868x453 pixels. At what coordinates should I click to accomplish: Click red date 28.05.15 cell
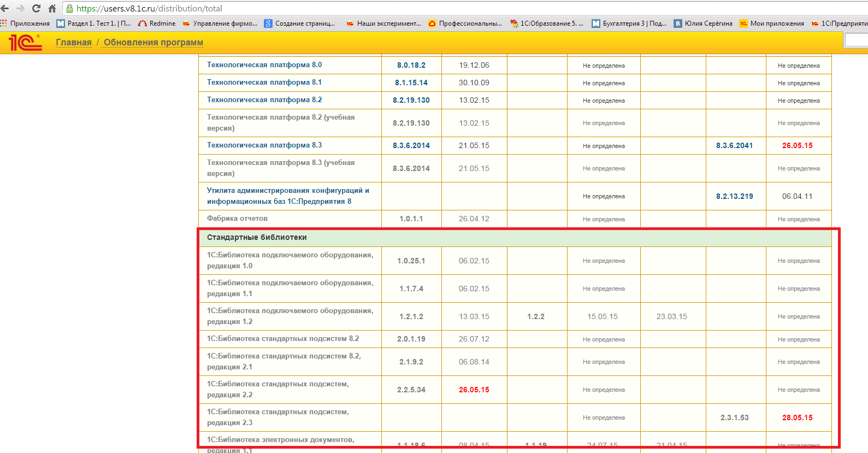pyautogui.click(x=798, y=418)
